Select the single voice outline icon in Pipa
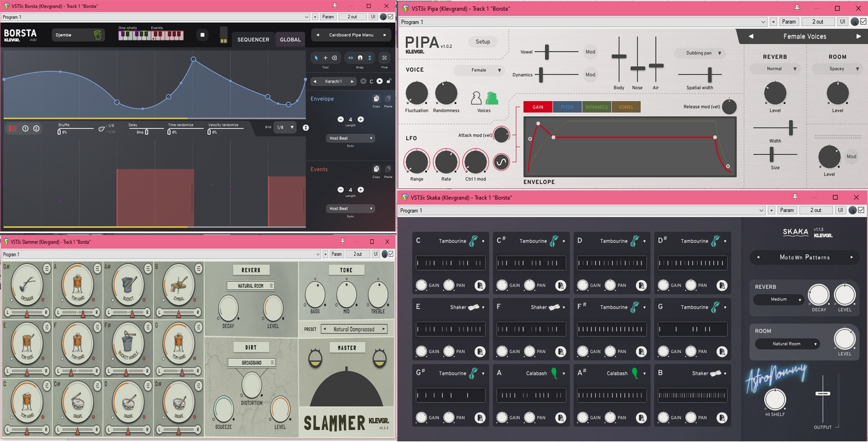868x442 pixels. point(477,98)
